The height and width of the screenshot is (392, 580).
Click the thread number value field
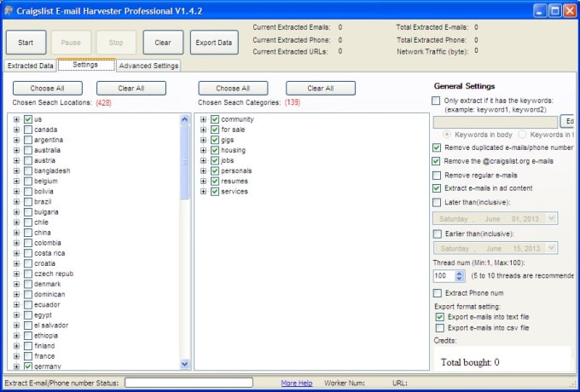pyautogui.click(x=444, y=275)
